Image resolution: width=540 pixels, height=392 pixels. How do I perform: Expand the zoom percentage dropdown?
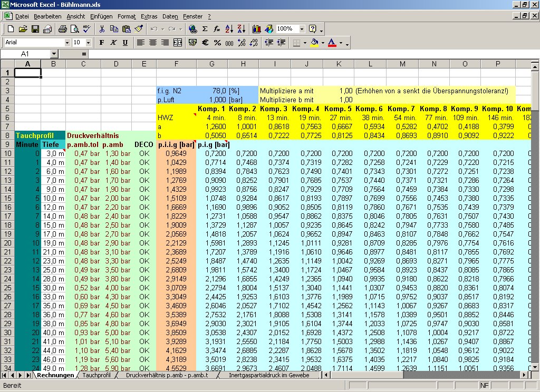[x=302, y=29]
